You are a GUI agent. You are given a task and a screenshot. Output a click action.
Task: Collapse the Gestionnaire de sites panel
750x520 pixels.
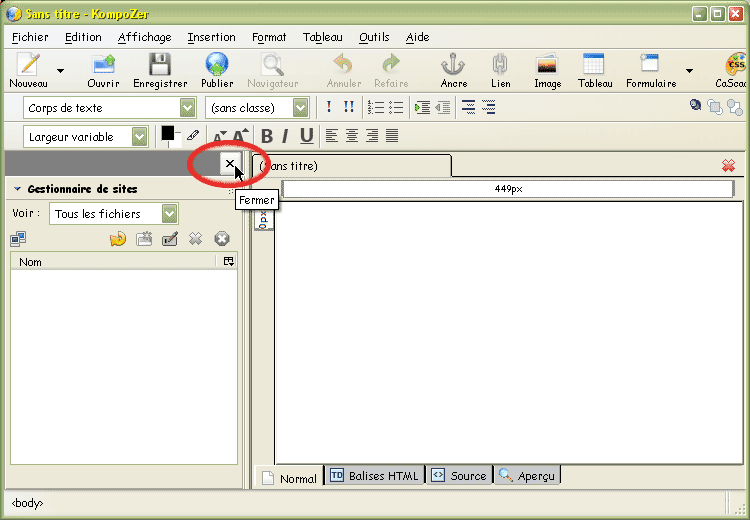pyautogui.click(x=18, y=189)
